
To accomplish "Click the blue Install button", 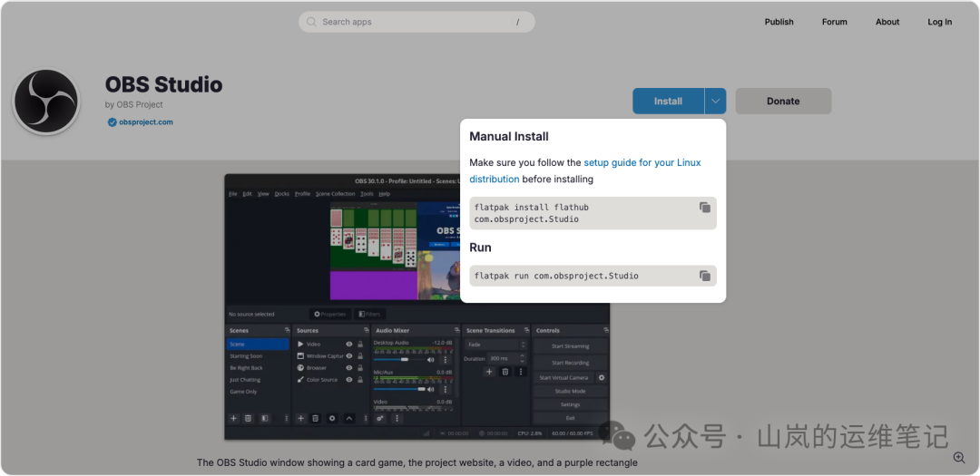I will [668, 102].
